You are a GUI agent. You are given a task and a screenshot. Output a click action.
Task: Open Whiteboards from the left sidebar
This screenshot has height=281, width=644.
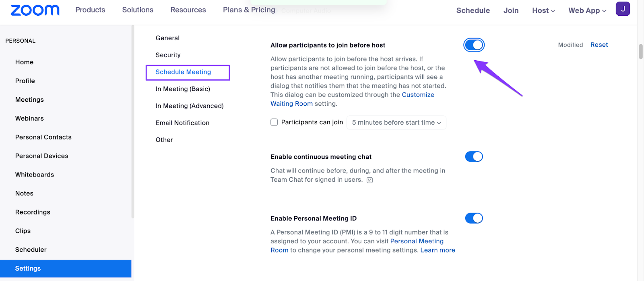(x=35, y=174)
